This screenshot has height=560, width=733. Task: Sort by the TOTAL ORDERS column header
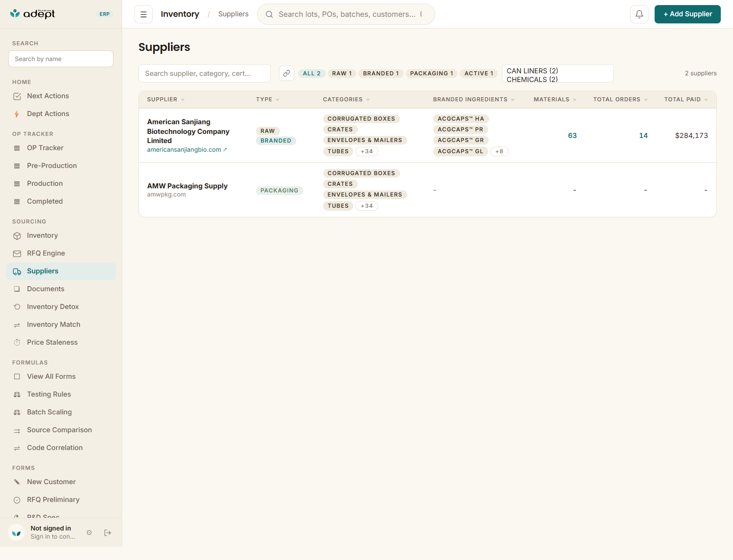(x=621, y=100)
